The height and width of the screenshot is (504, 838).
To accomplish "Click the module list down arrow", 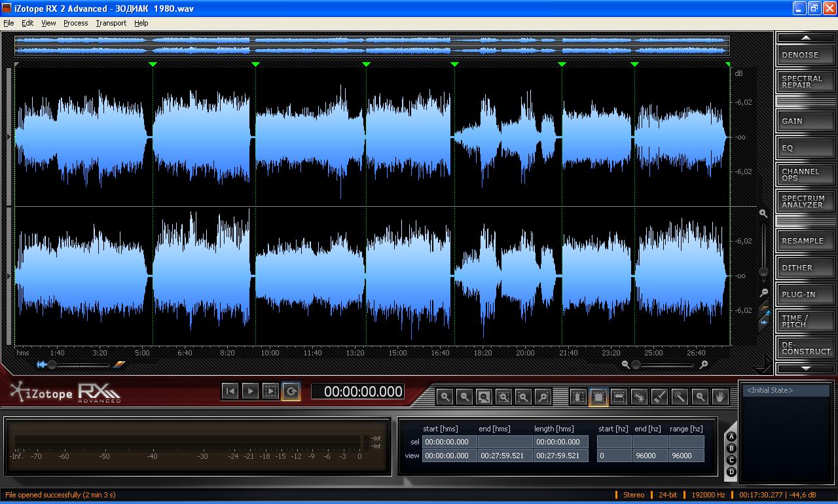I will point(806,369).
